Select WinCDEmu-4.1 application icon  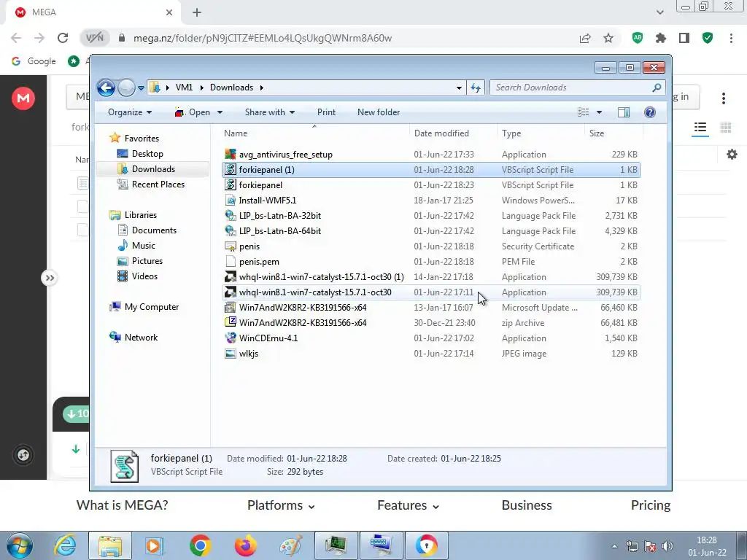point(231,338)
